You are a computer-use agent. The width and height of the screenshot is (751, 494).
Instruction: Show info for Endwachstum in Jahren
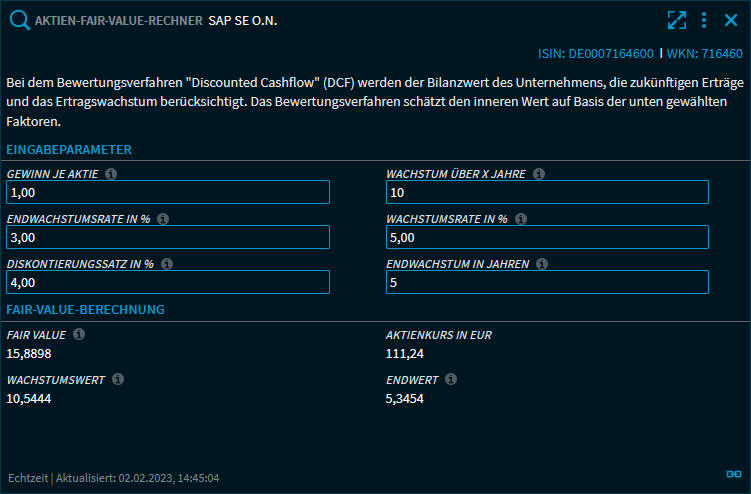click(542, 264)
